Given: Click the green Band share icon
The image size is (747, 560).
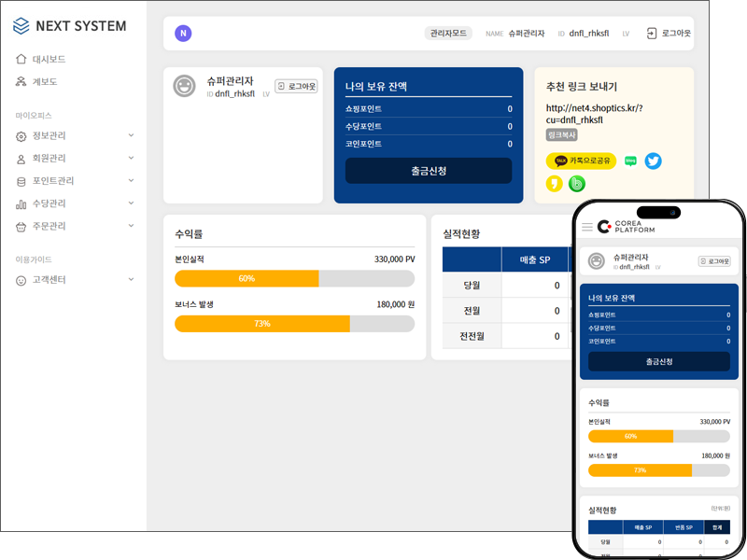Looking at the screenshot, I should tap(577, 184).
